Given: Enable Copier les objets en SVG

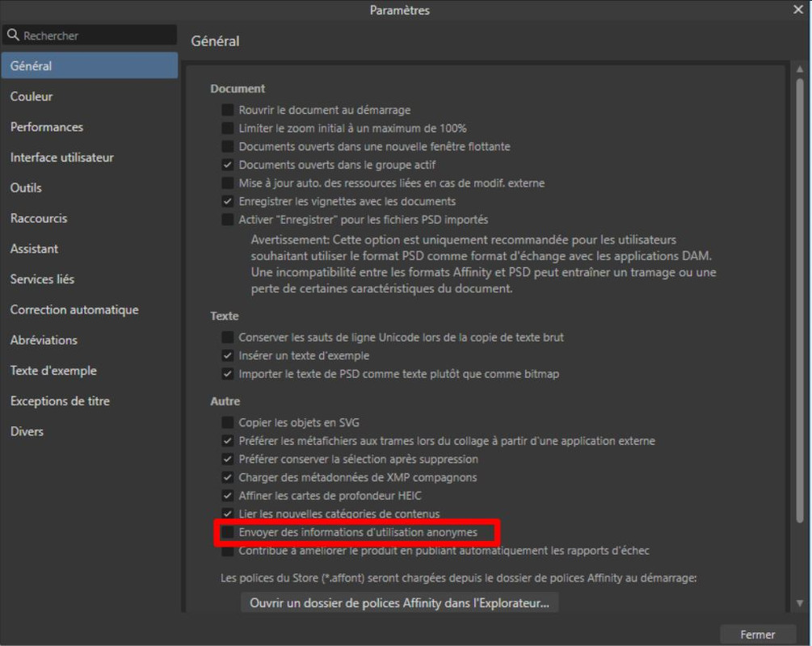Looking at the screenshot, I should point(227,422).
